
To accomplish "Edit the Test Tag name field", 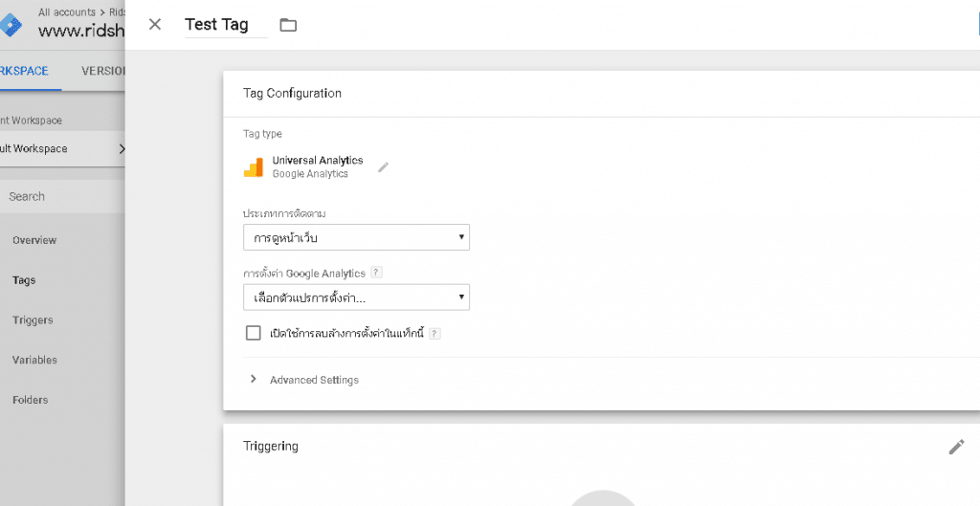I will 226,24.
